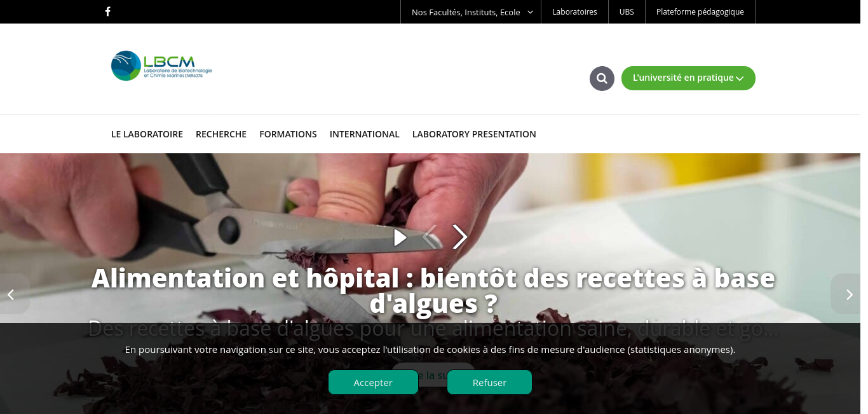Open the Formations menu item
This screenshot has height=414, width=868.
(288, 134)
